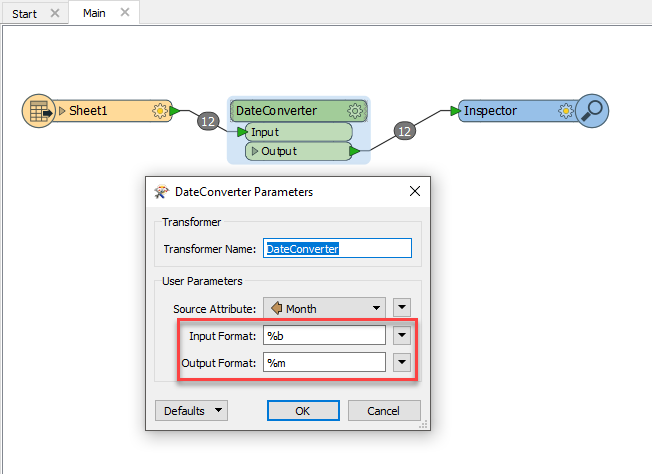Click the Sheet1 green output port arrow
The width and height of the screenshot is (652, 474).
coord(175,111)
